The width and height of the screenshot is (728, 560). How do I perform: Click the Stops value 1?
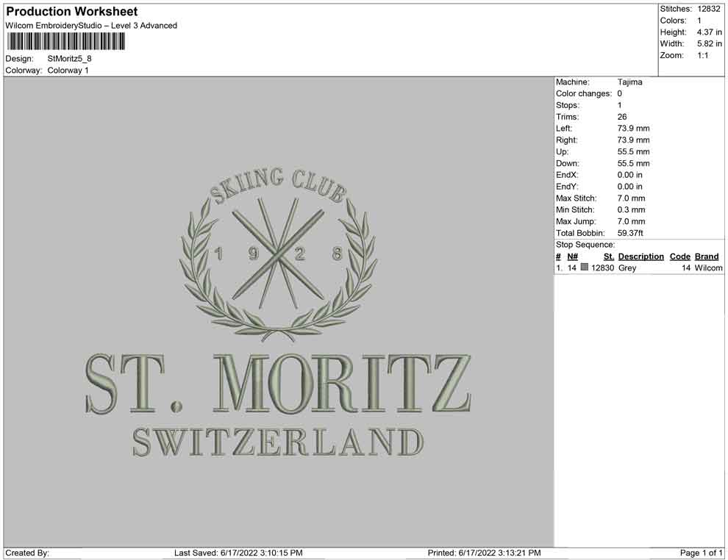point(619,105)
